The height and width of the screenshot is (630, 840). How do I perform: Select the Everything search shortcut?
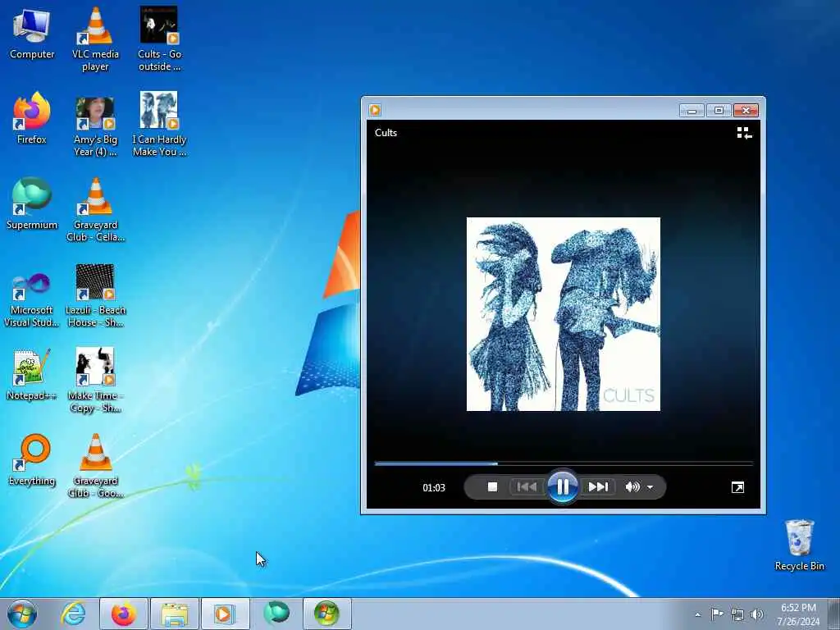click(32, 459)
